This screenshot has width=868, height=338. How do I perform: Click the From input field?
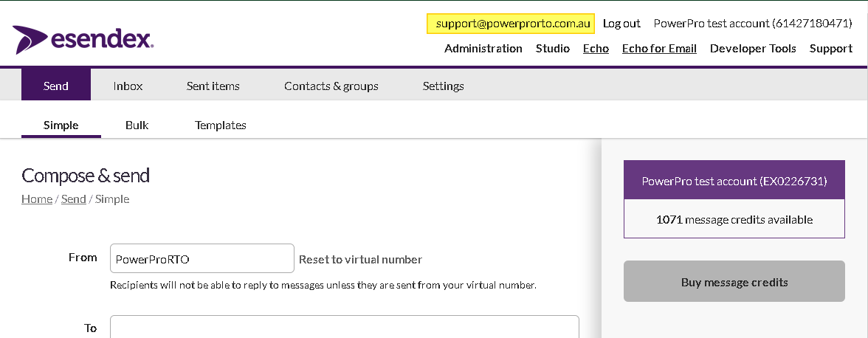pos(202,258)
